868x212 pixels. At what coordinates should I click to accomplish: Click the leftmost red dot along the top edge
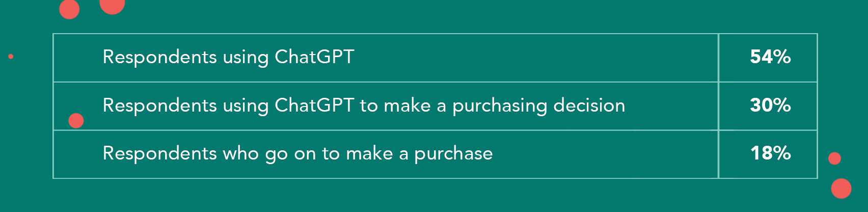[69, 9]
